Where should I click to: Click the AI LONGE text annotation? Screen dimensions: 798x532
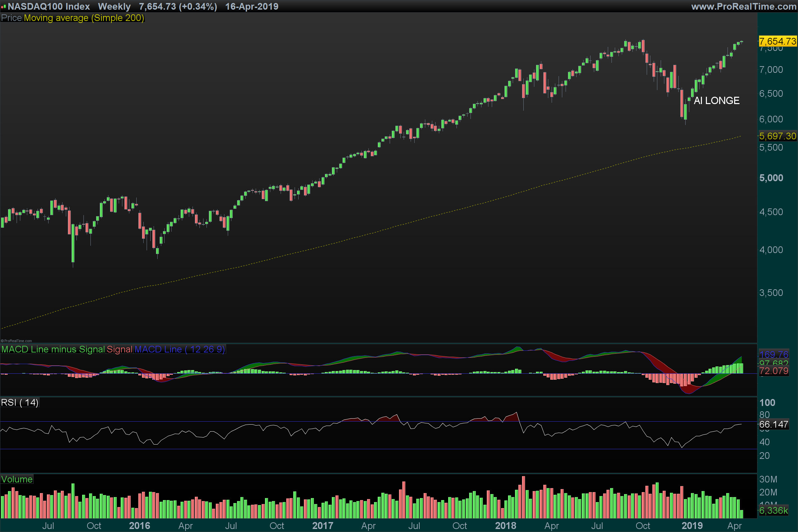[x=716, y=101]
